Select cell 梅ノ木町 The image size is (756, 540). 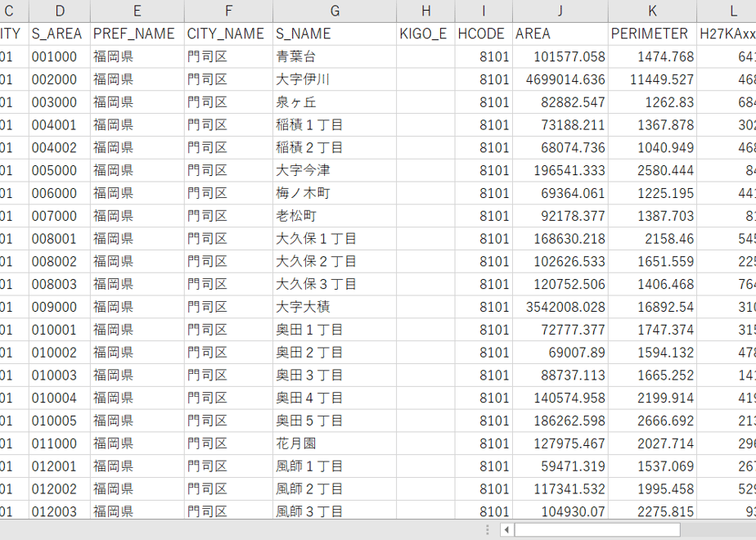335,193
